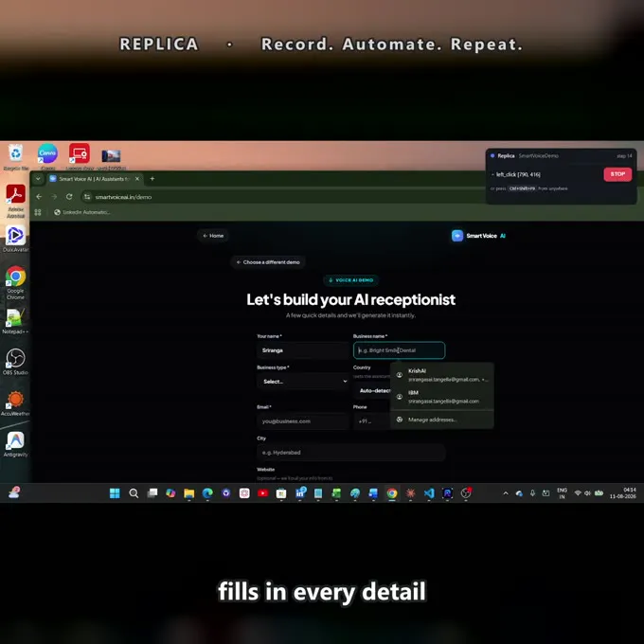Launch OBS Studio from the desktop

(15, 362)
